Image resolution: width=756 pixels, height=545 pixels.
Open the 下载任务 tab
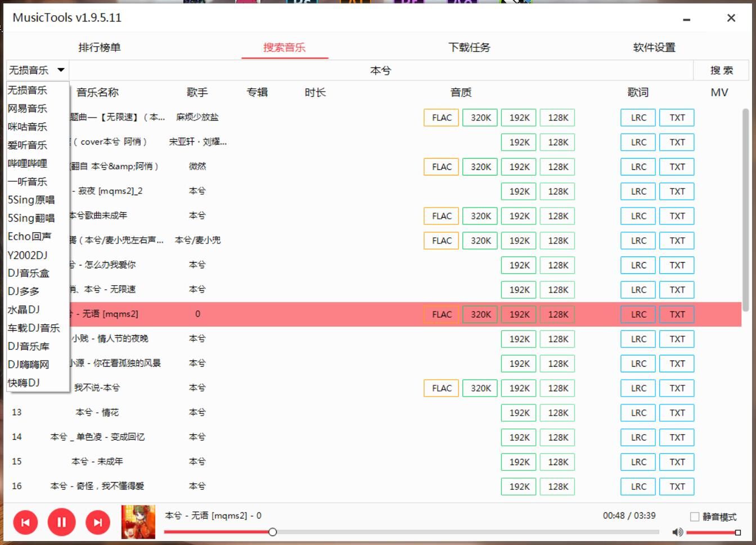tap(469, 48)
